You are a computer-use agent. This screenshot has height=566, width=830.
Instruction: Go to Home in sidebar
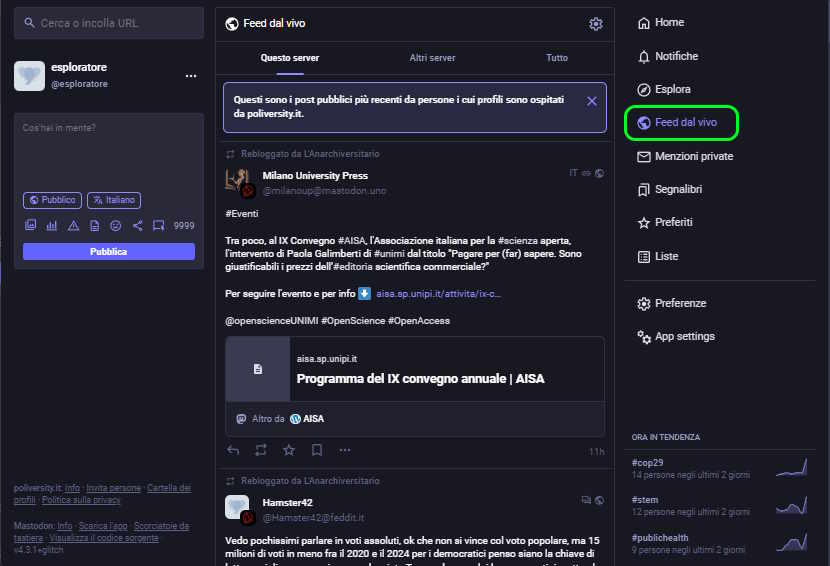point(661,23)
